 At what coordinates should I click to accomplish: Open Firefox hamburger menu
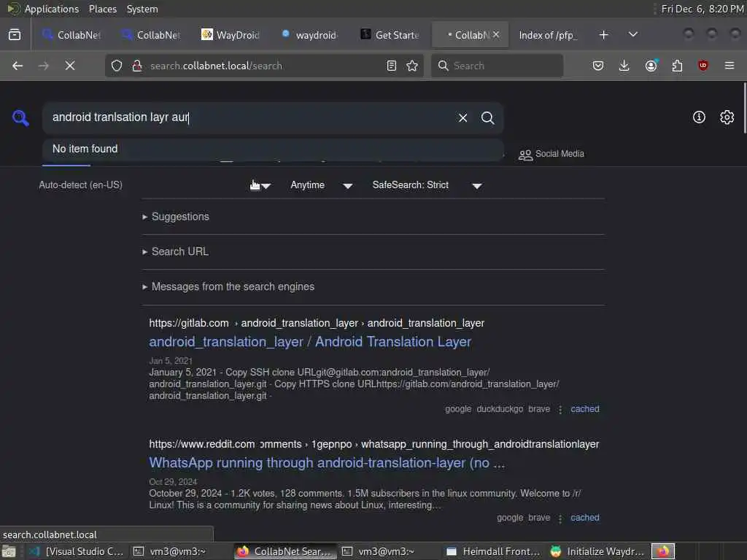click(x=729, y=66)
